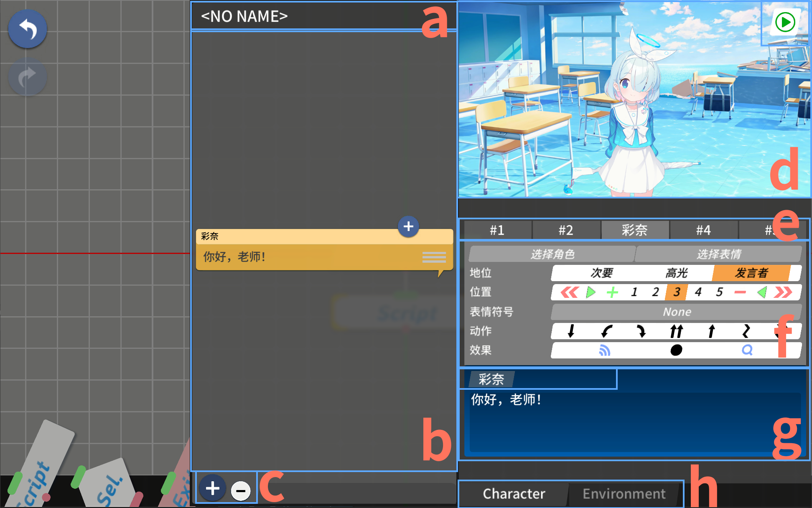Click the drag handle lines on the dialogue card
The width and height of the screenshot is (812, 508).
[x=434, y=257]
